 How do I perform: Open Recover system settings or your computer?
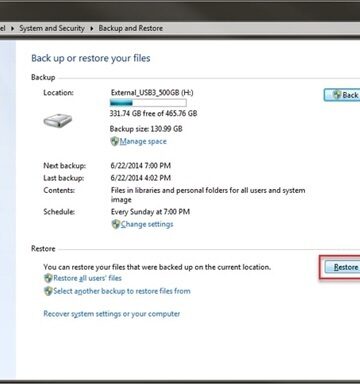click(112, 314)
